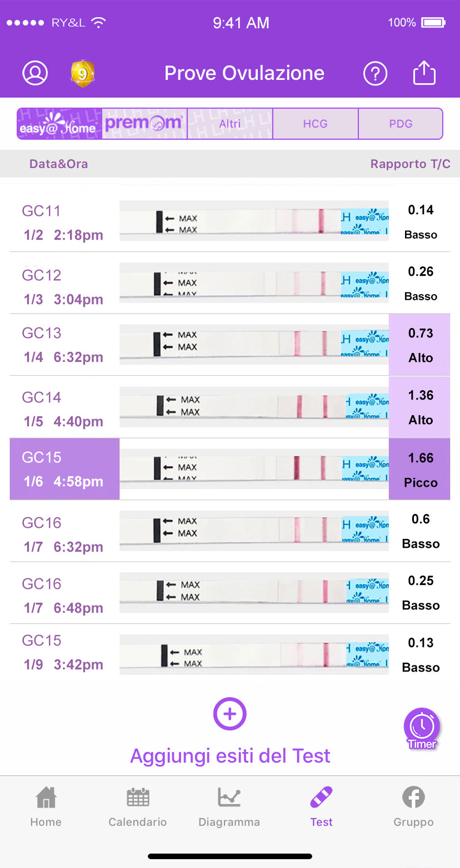Select the Test tab in bottom bar

(x=321, y=807)
